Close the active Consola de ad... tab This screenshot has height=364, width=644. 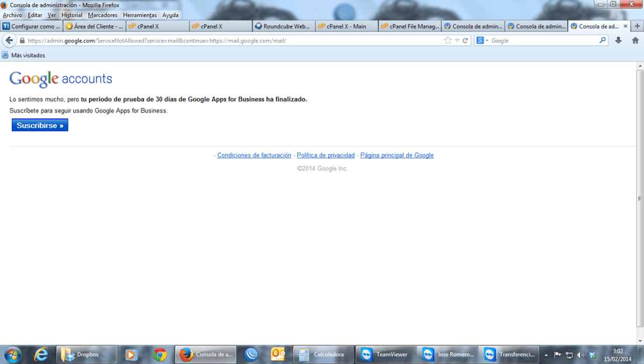[x=625, y=26]
